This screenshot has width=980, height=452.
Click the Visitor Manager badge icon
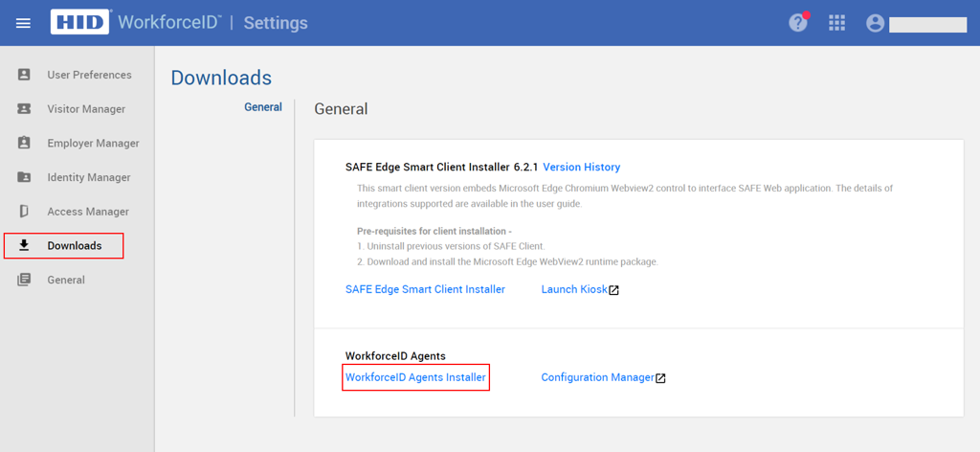[24, 109]
